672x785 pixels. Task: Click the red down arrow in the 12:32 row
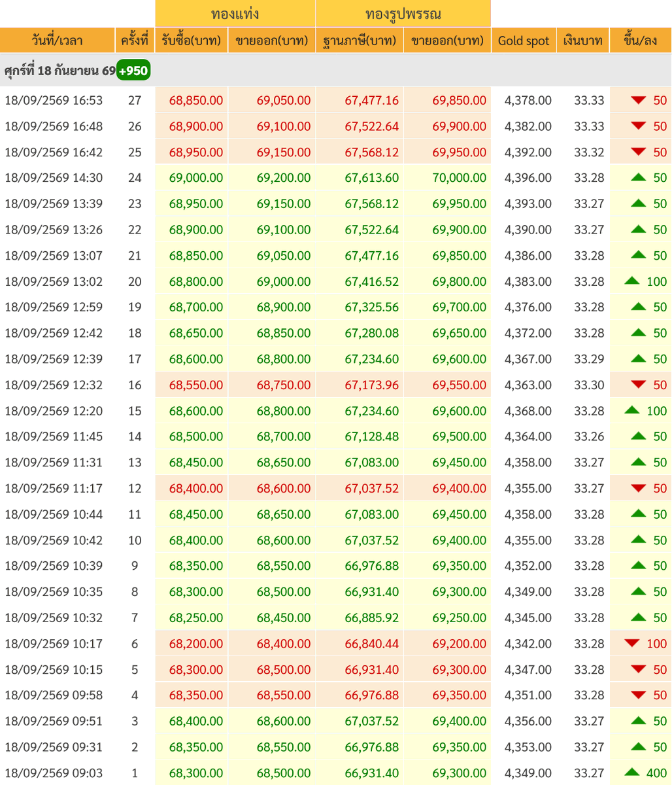click(639, 385)
